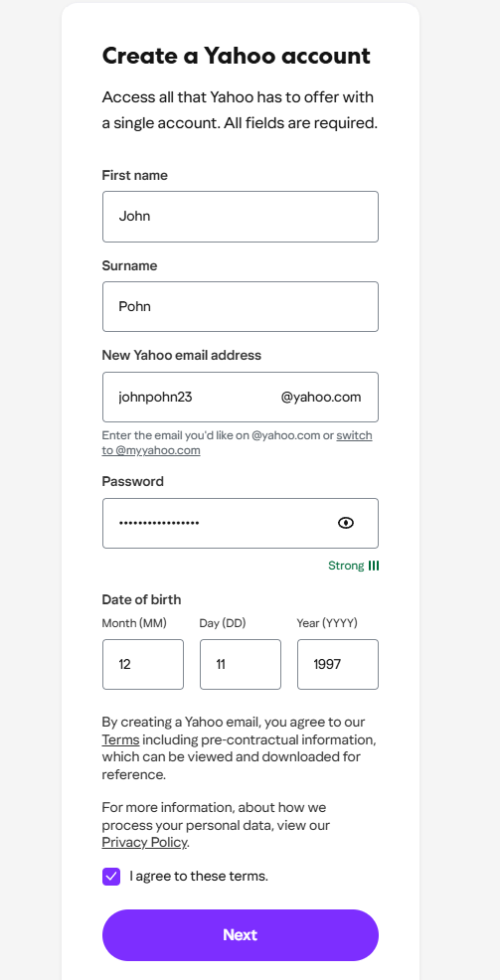Click the 'New Yahoo email address' label

click(x=181, y=355)
